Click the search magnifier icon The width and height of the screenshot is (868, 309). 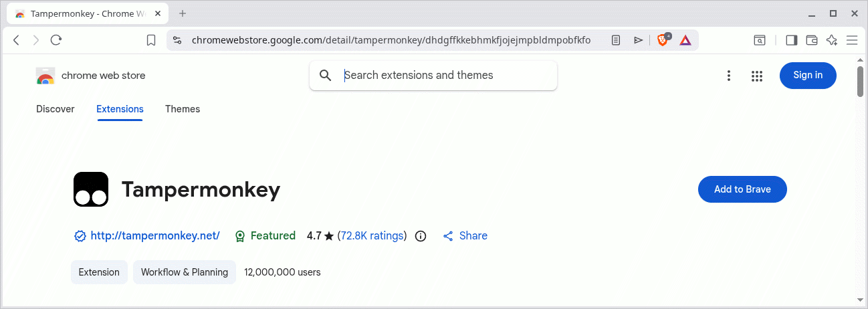pyautogui.click(x=326, y=76)
